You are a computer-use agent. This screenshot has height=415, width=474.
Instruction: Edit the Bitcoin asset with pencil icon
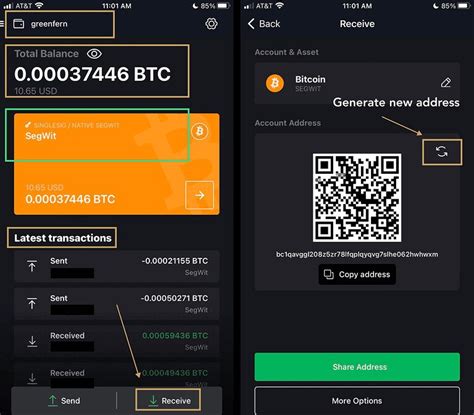[446, 82]
